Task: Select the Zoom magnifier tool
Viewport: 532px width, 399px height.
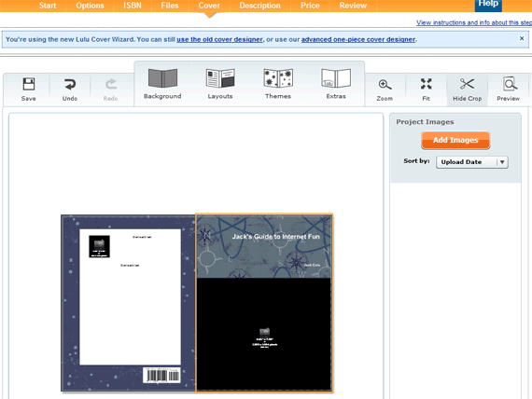Action: 385,89
